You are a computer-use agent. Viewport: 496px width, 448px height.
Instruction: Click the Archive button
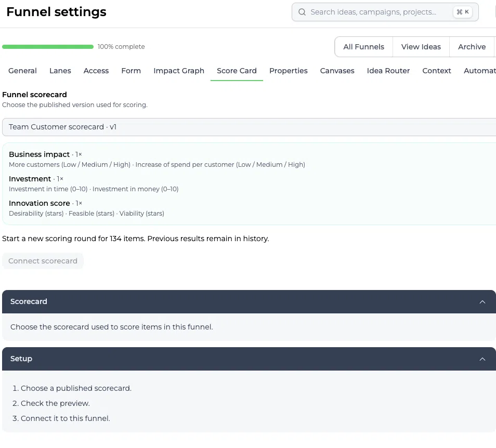pos(472,47)
